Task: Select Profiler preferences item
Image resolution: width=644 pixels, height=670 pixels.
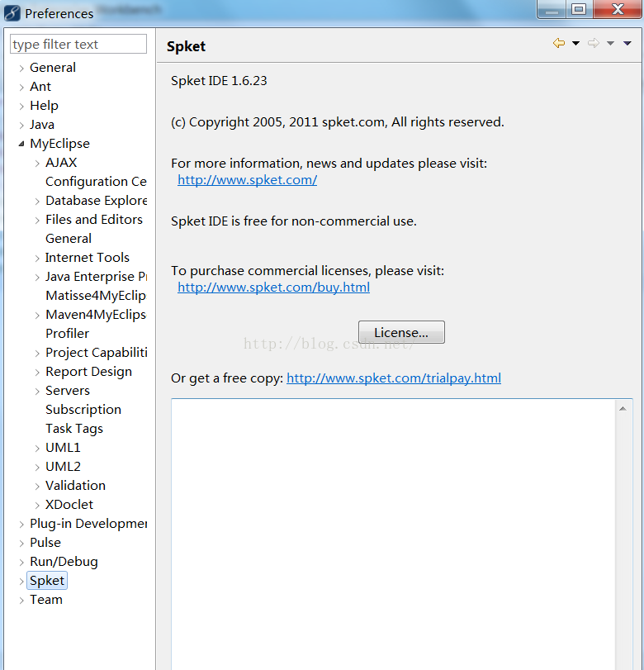Action: [x=67, y=334]
